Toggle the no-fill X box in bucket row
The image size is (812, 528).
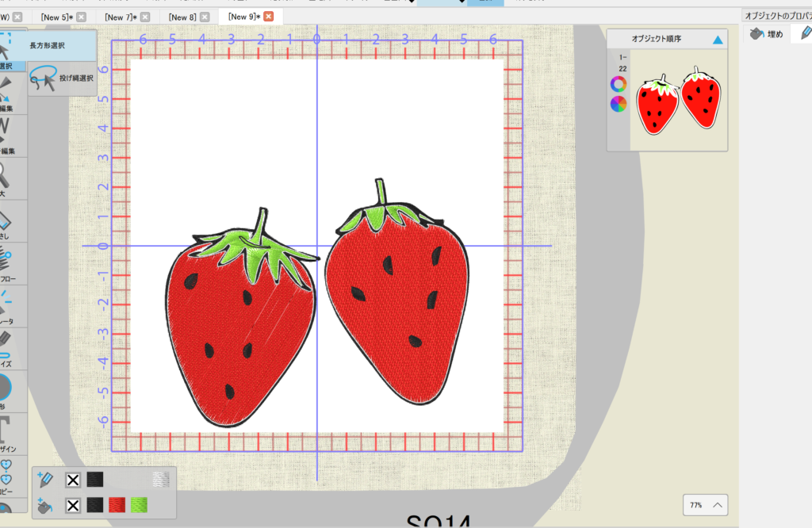(73, 505)
